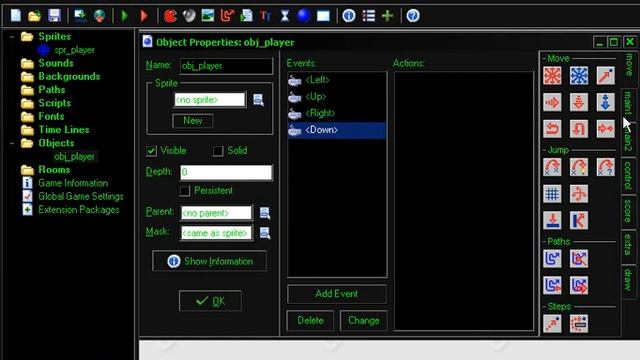The width and height of the screenshot is (640, 360).
Task: Select the <Down> keyboard event
Action: coord(337,130)
